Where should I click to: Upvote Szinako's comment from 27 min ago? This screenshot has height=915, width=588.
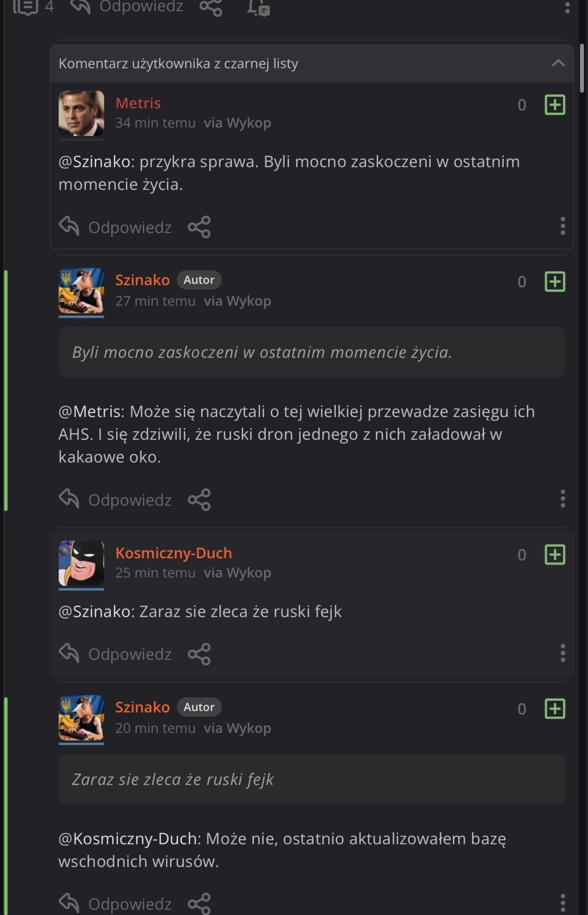555,282
